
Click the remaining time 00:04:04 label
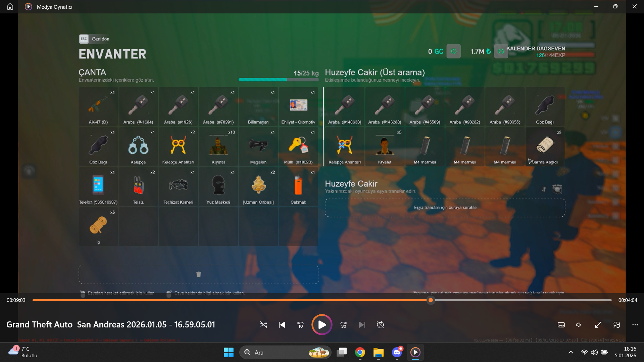[x=628, y=300]
